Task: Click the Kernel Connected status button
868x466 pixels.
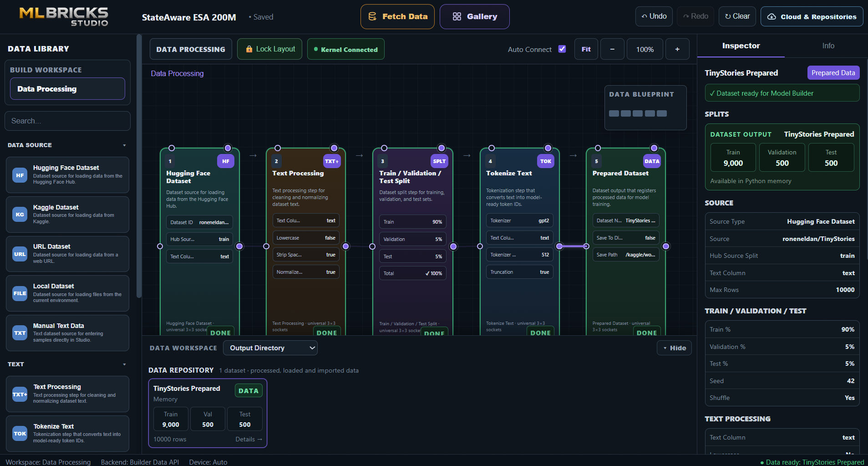Action: tap(346, 49)
